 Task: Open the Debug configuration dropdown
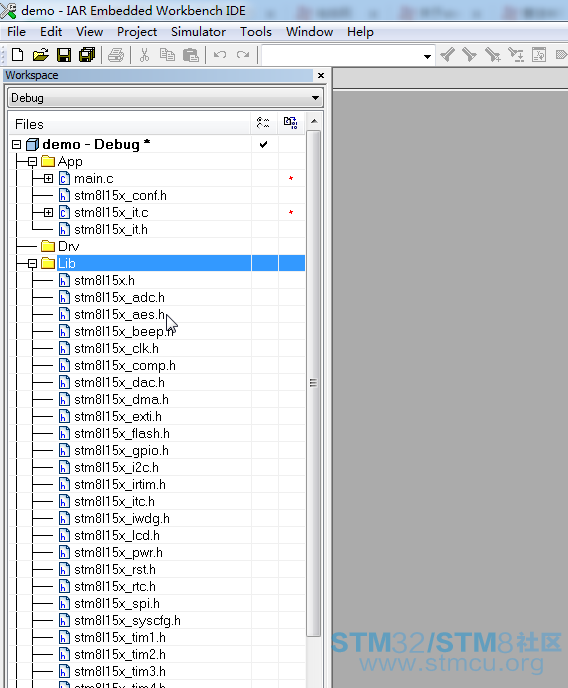point(315,98)
